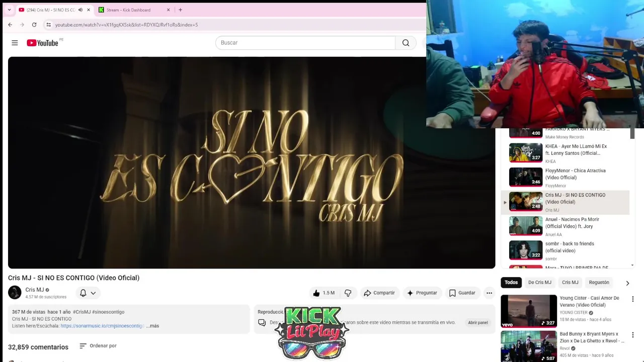Open Cris MJ channel avatar
The height and width of the screenshot is (362, 644).
pyautogui.click(x=15, y=292)
